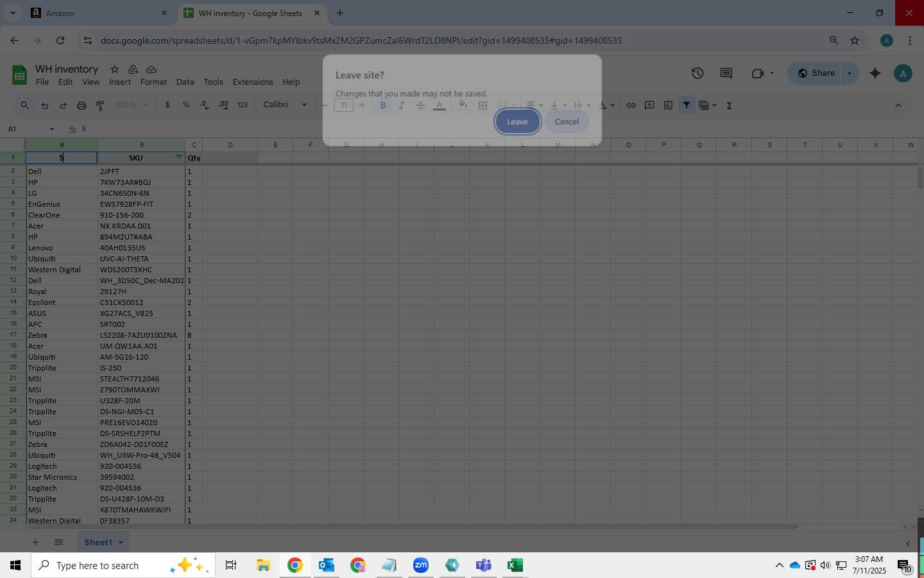
Task: Reload the page in Chrome
Action: (x=60, y=40)
